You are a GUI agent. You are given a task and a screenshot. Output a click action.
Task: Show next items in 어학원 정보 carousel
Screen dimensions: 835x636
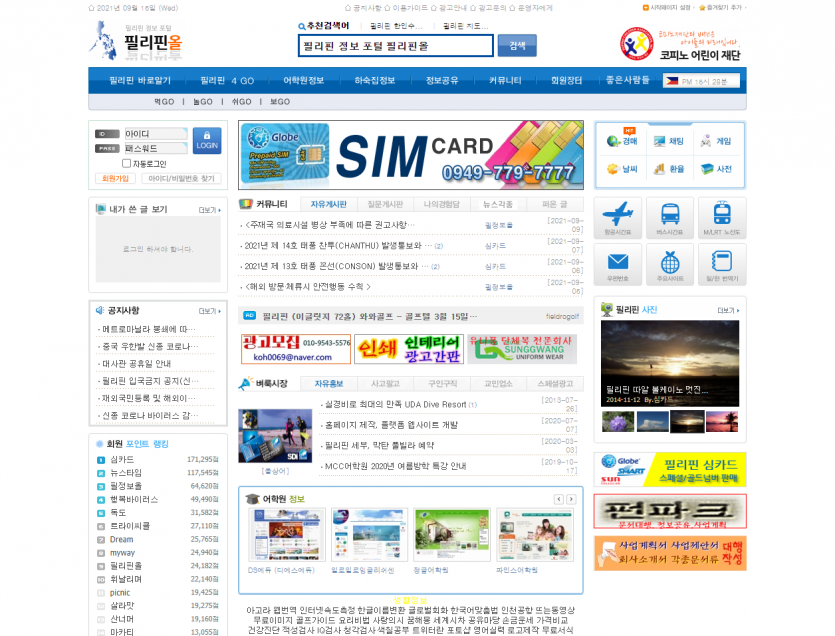(x=572, y=499)
